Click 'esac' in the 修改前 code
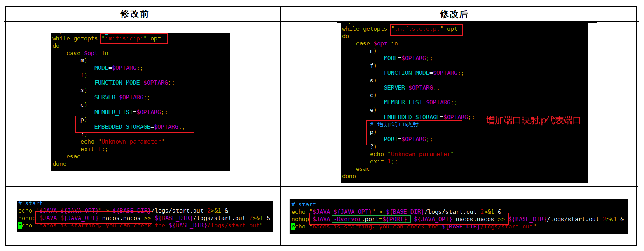This screenshot has width=644, height=251. [73, 156]
